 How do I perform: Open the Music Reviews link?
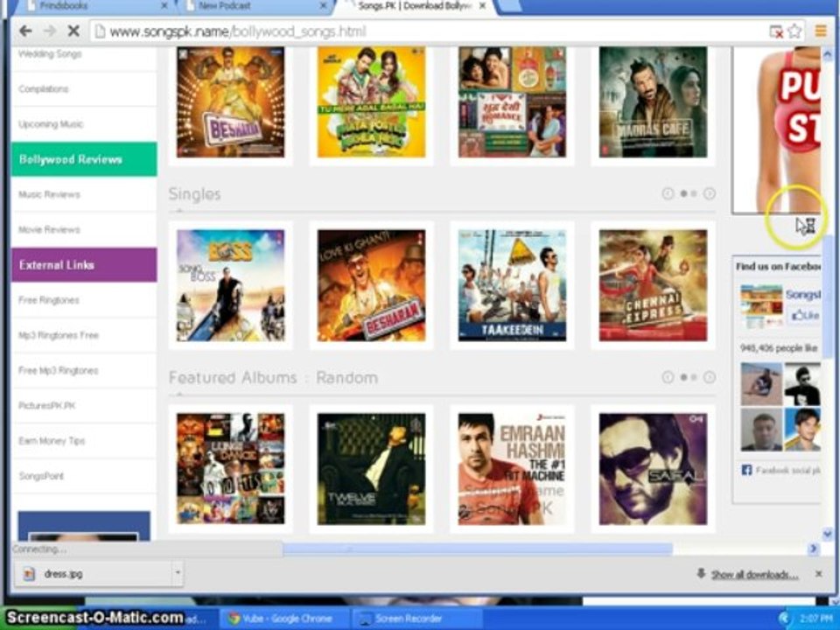click(49, 194)
